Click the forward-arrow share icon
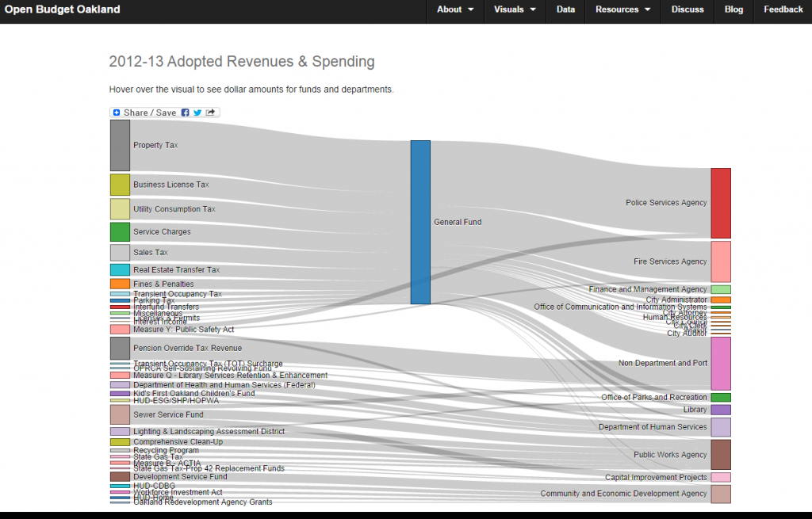The height and width of the screenshot is (519, 812). [210, 113]
